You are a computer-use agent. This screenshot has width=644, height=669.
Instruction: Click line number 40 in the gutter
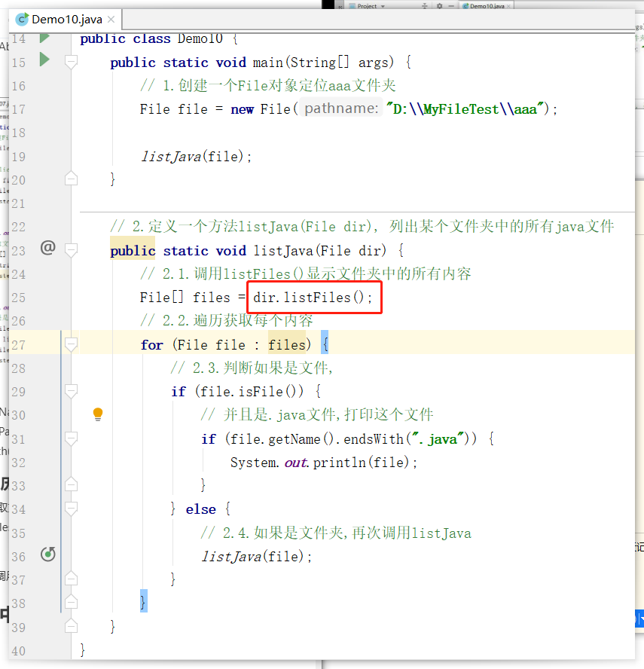click(18, 651)
